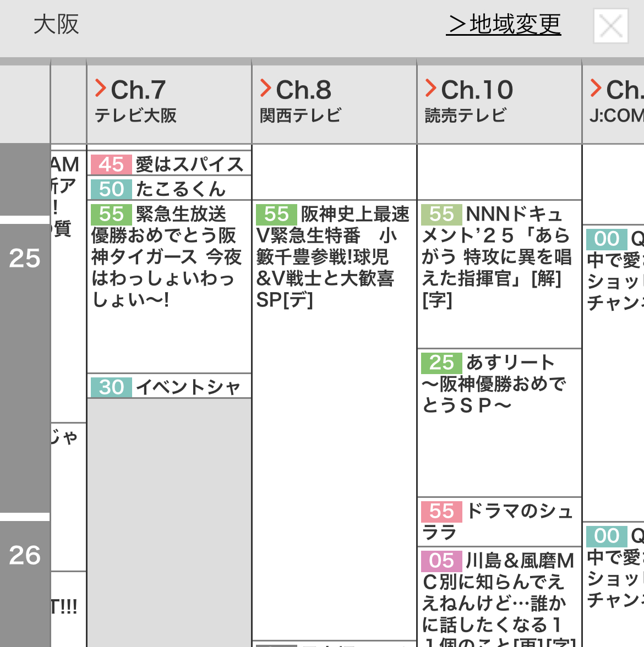Click the 26 hour marker in timeline

(25, 555)
